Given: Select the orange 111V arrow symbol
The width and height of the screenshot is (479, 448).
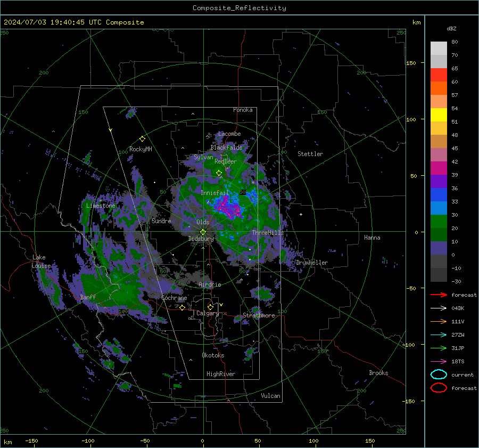Looking at the screenshot, I should (439, 321).
